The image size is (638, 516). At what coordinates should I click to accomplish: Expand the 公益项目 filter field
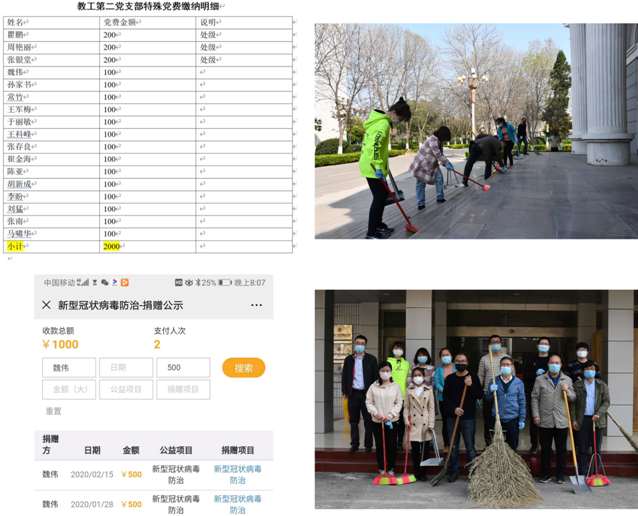coord(125,389)
